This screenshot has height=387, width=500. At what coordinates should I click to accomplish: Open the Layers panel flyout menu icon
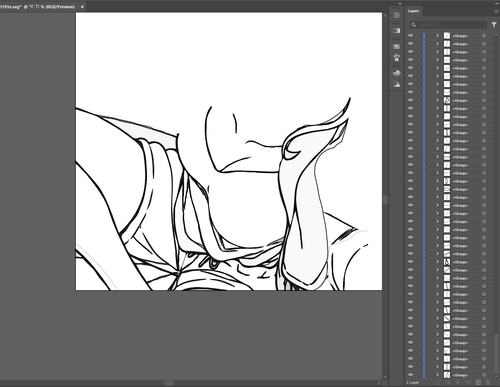pyautogui.click(x=496, y=11)
